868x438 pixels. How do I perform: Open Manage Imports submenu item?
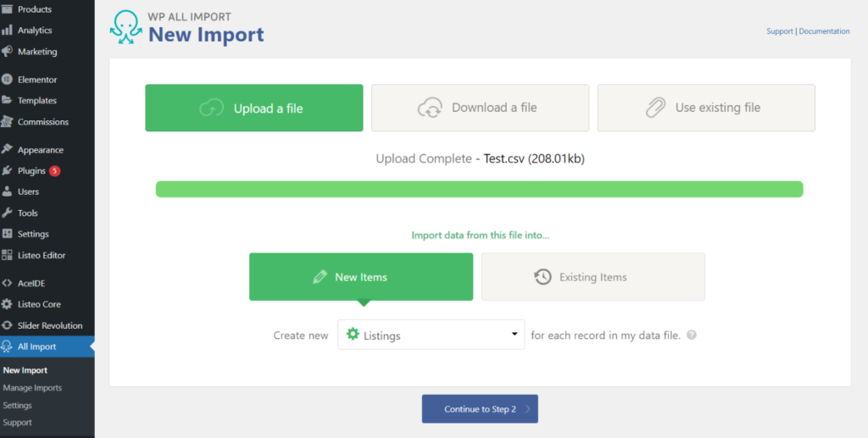(x=32, y=388)
